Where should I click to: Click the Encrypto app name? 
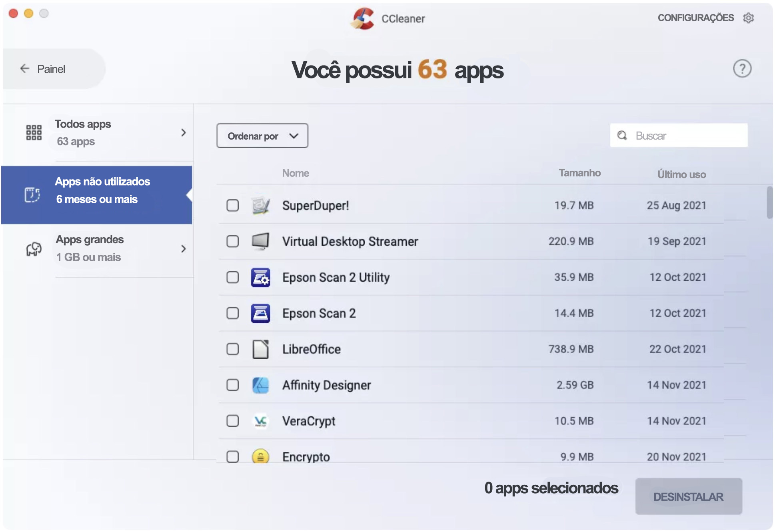[x=306, y=457]
